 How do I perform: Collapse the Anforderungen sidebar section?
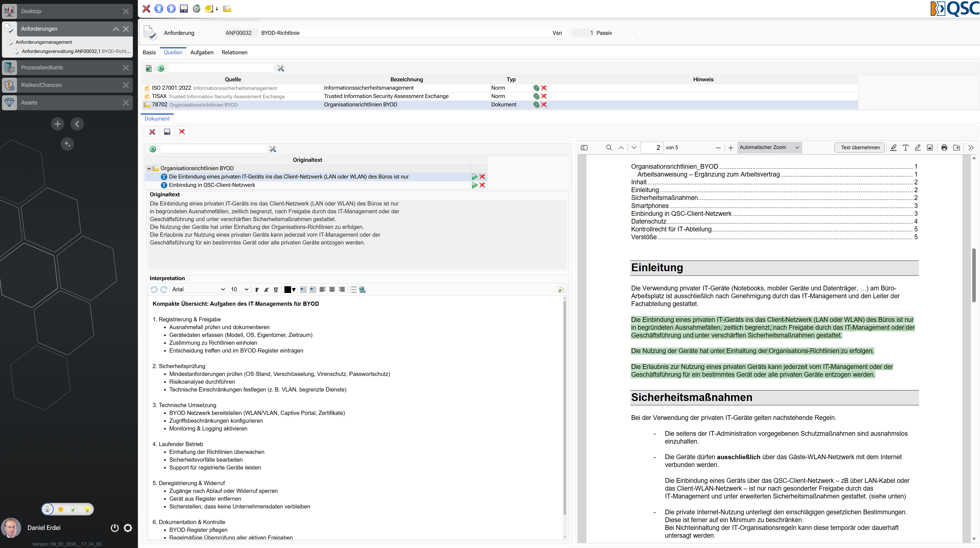116,29
